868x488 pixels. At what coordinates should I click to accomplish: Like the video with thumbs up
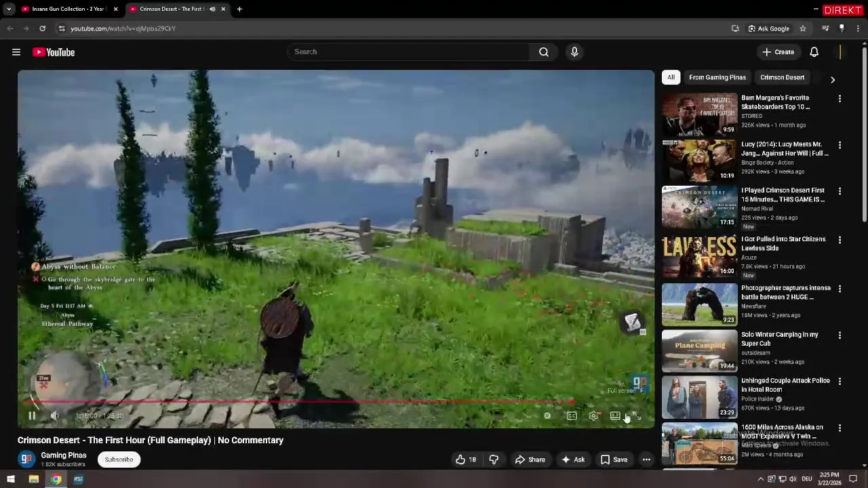467,460
